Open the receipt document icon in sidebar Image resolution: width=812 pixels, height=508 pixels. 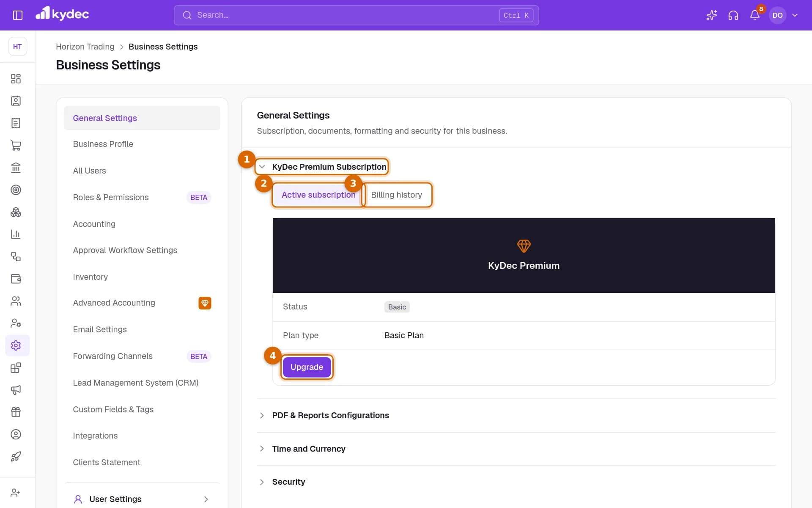[16, 123]
